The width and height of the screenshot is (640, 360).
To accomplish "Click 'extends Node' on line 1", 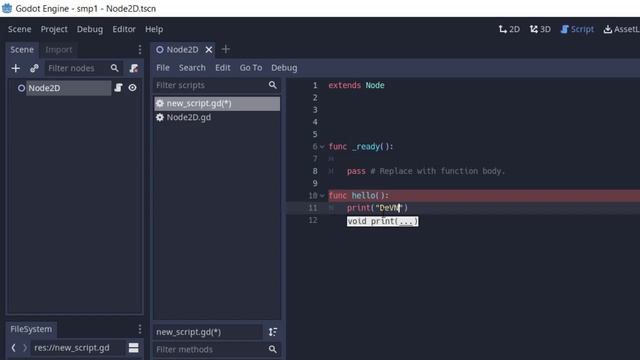I will [356, 85].
